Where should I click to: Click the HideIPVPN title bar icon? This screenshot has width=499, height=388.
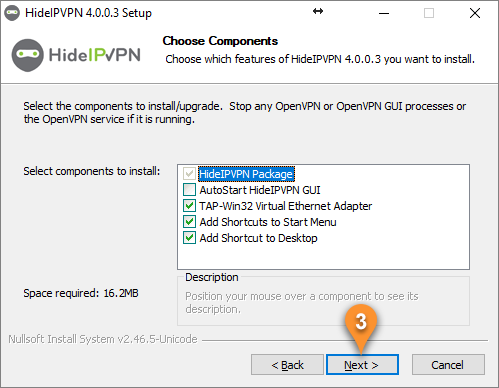pos(12,13)
